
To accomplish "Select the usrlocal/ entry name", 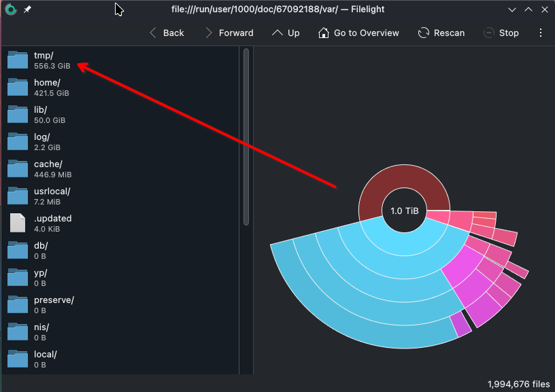I will [x=52, y=192].
